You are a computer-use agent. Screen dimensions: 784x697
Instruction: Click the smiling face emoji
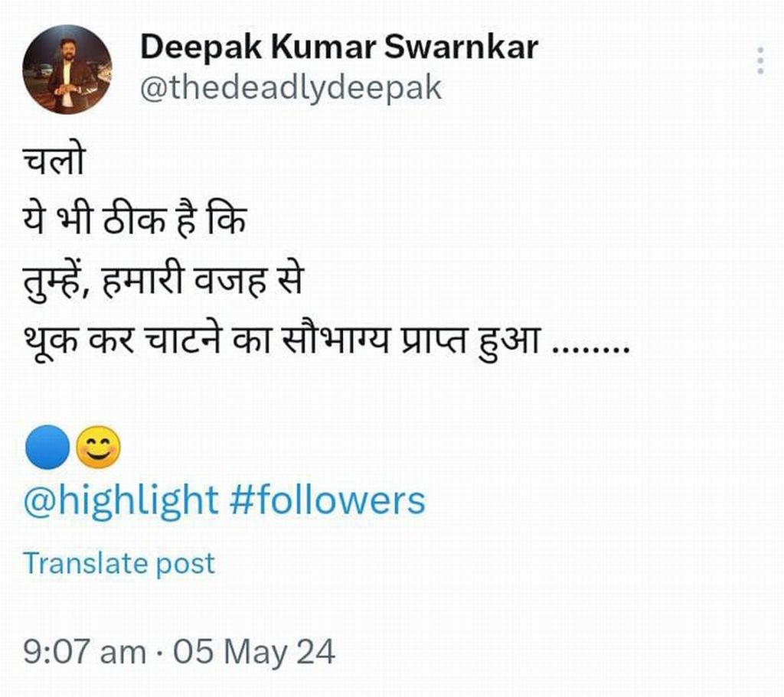click(x=97, y=446)
